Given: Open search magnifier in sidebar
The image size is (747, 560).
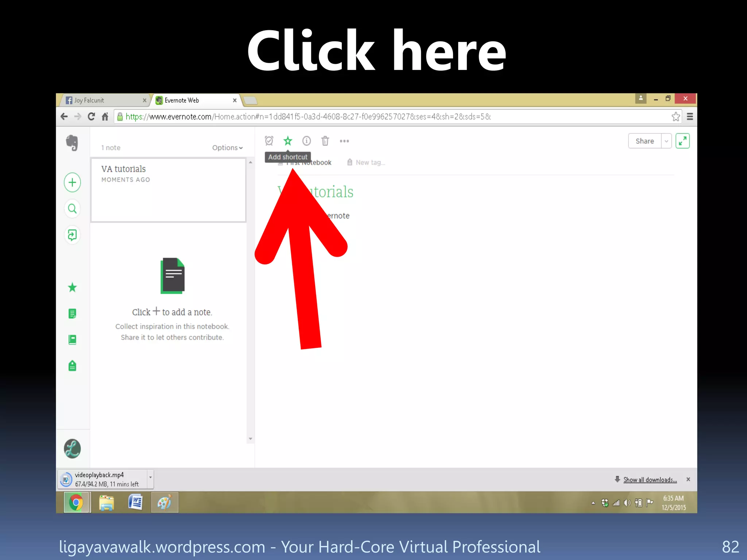Looking at the screenshot, I should (72, 209).
